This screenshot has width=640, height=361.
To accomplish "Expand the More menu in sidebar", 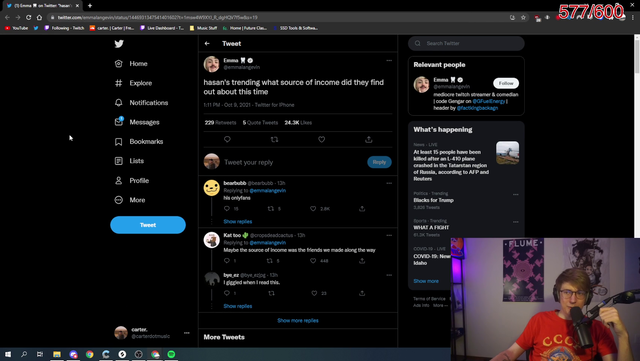I will coord(130,200).
